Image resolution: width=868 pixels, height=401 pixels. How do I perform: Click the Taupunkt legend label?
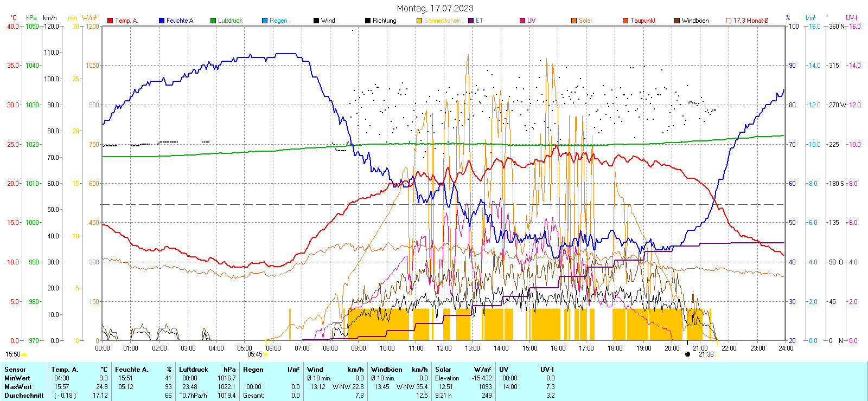(643, 21)
